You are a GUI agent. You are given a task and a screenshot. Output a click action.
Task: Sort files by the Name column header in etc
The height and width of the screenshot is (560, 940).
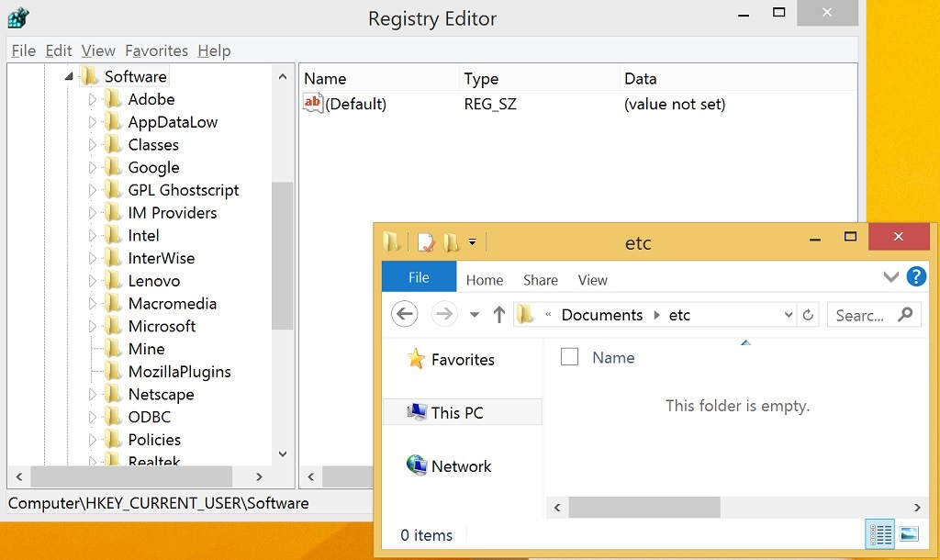pyautogui.click(x=613, y=357)
